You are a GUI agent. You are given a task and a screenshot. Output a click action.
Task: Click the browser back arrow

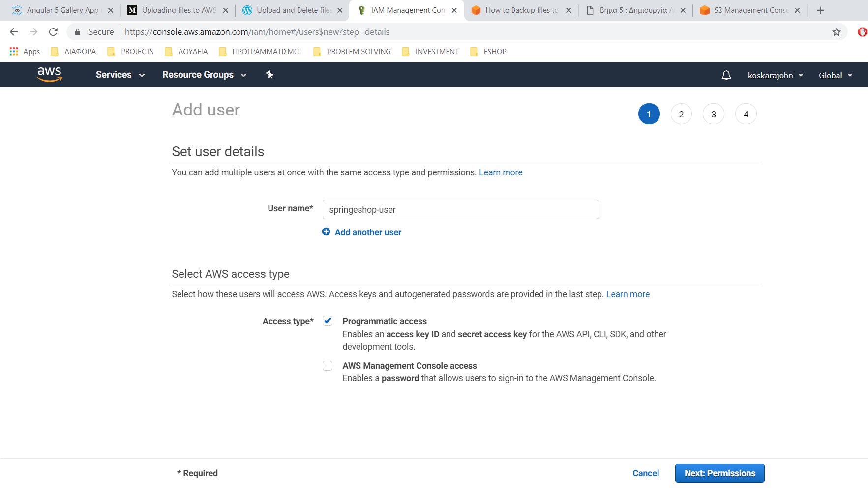coord(14,32)
